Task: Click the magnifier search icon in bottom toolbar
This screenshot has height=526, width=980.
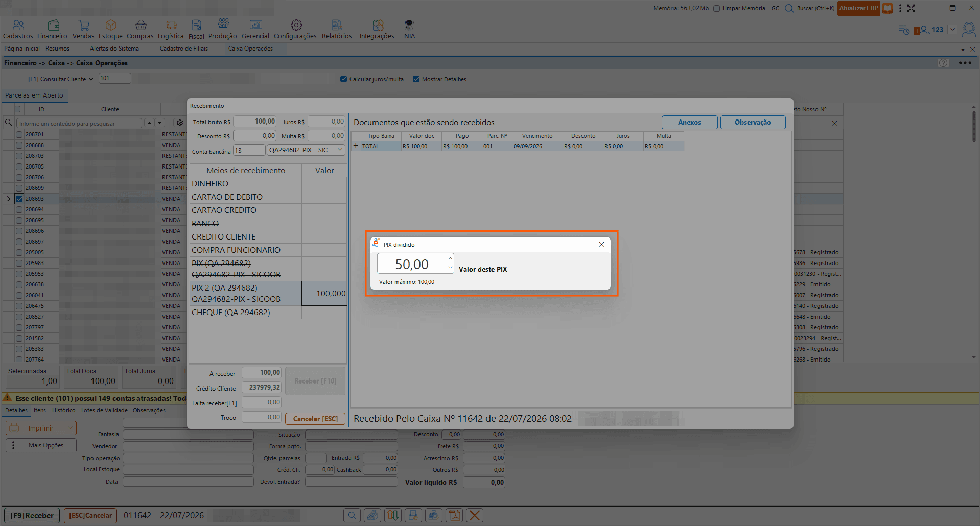Action: [x=352, y=515]
